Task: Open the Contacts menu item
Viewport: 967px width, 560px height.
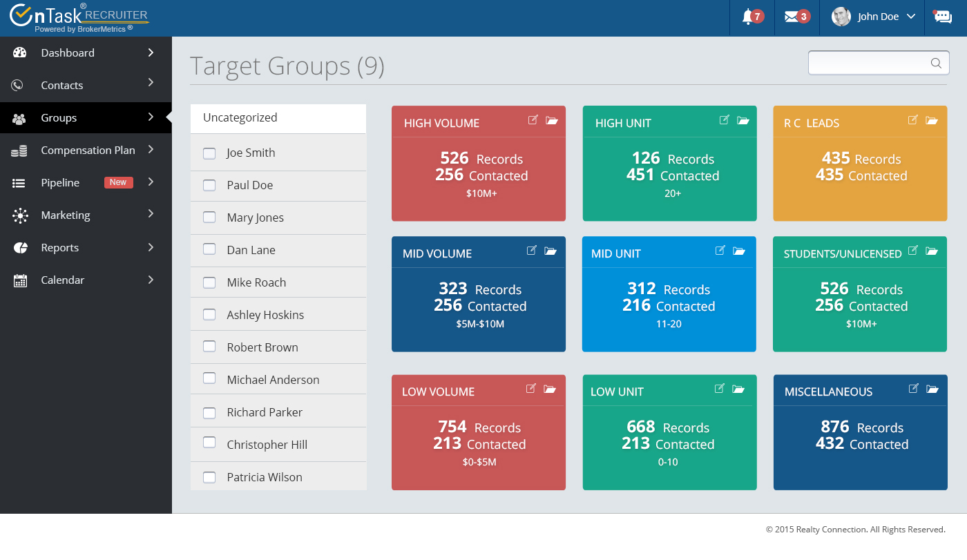Action: [86, 85]
